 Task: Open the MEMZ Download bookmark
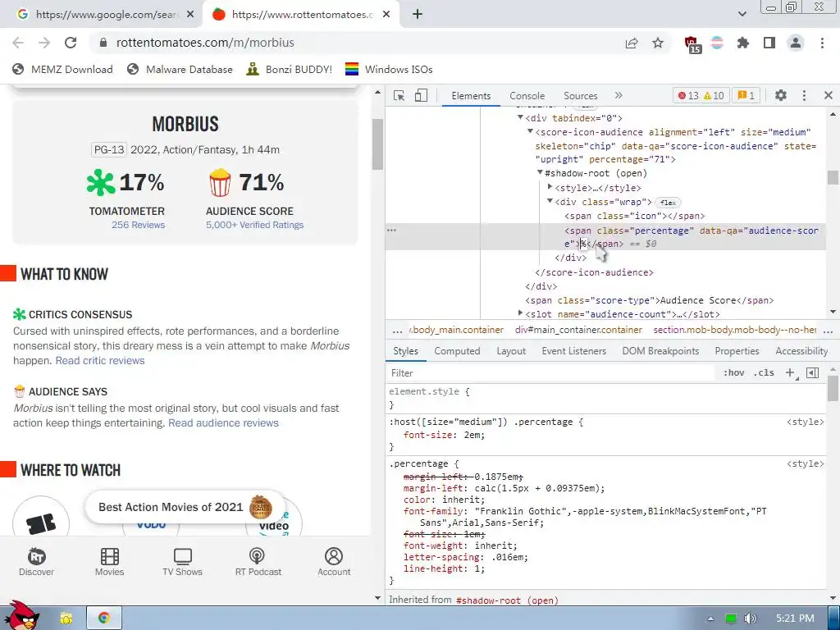tap(62, 69)
